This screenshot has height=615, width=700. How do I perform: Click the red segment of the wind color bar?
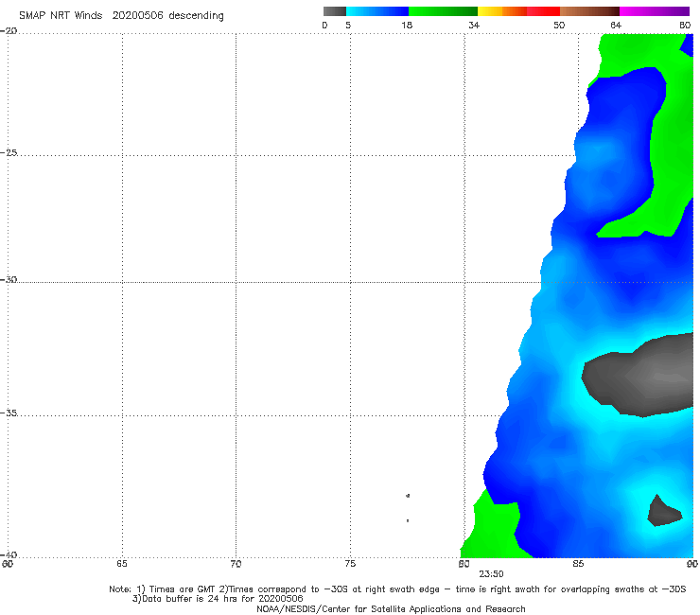[x=543, y=11]
